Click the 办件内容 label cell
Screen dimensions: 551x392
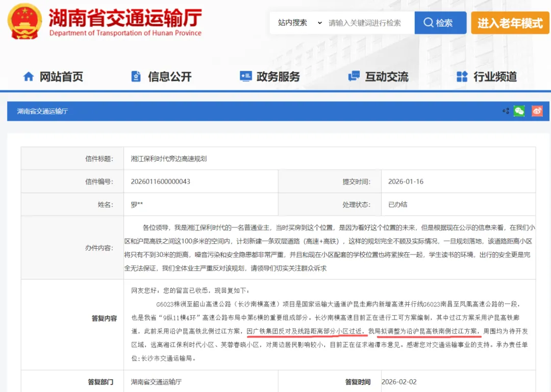click(x=72, y=248)
